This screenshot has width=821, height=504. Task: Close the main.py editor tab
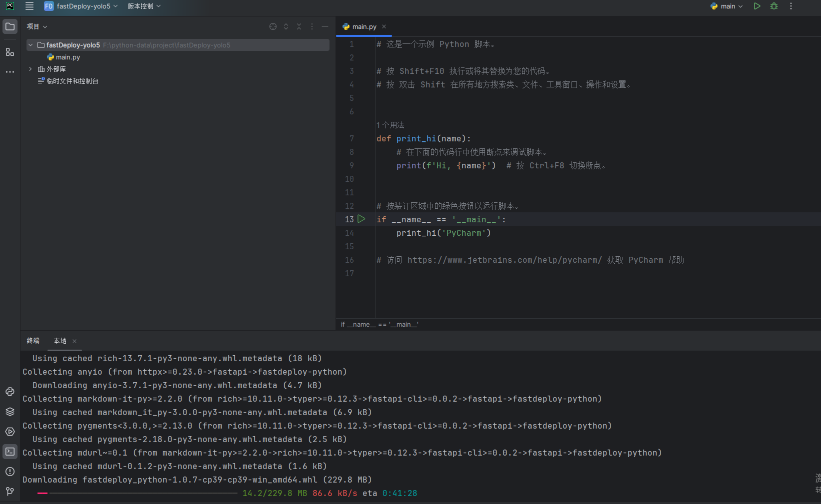pyautogui.click(x=384, y=26)
